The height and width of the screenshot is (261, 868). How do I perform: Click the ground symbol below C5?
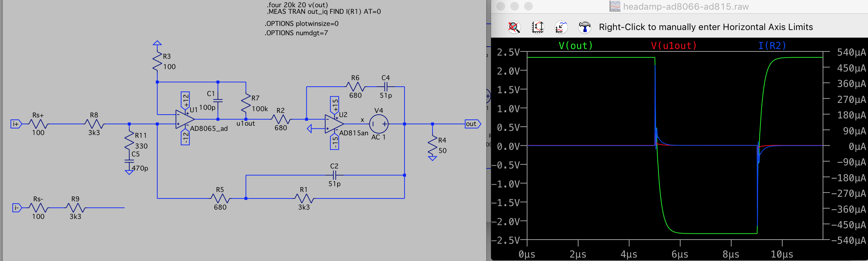[129, 172]
